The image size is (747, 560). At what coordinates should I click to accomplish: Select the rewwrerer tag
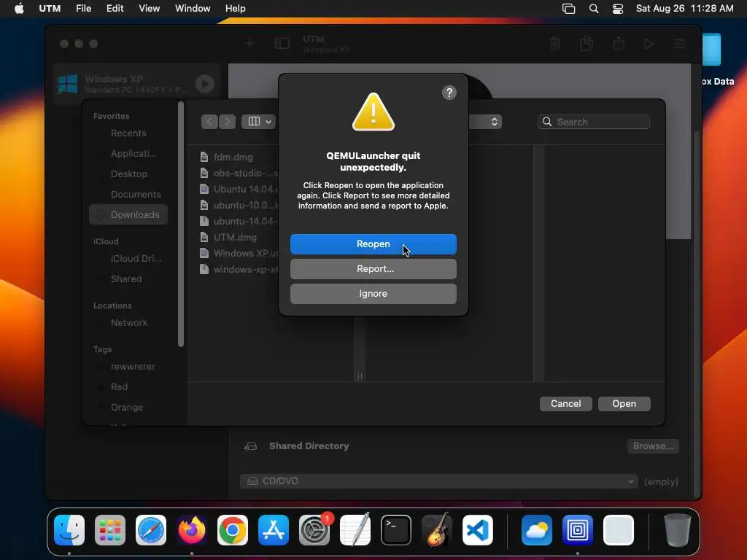(128, 366)
